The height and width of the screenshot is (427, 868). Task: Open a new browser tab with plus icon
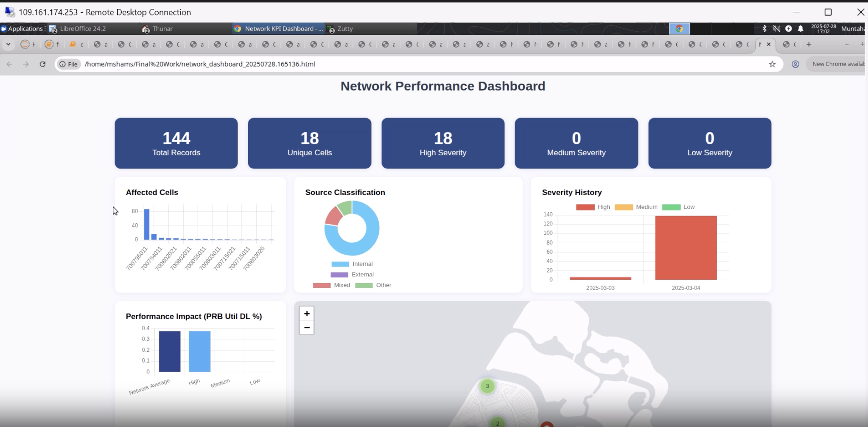pos(809,44)
